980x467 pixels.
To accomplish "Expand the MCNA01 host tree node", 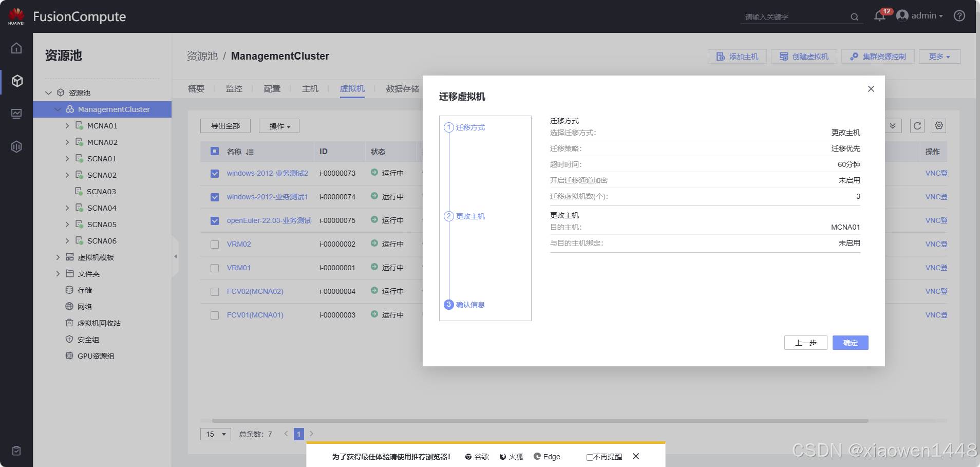I will click(x=67, y=126).
